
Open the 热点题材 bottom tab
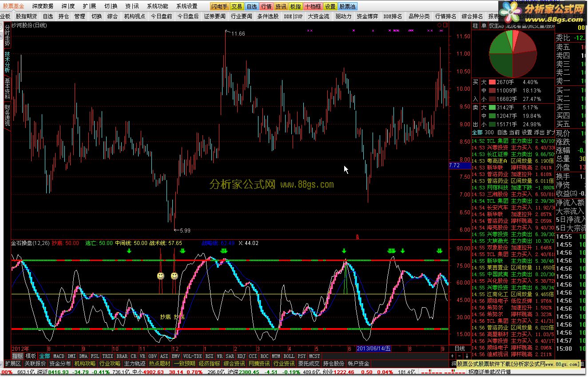(x=159, y=364)
